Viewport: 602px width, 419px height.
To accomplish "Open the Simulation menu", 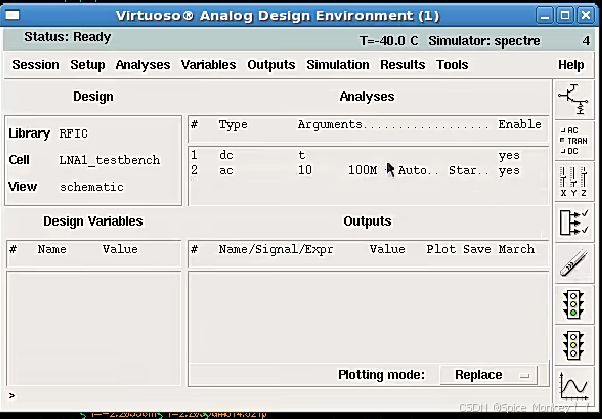I will (337, 65).
